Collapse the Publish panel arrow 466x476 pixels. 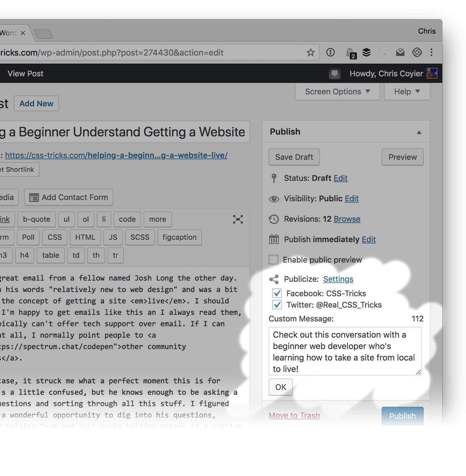coord(419,132)
